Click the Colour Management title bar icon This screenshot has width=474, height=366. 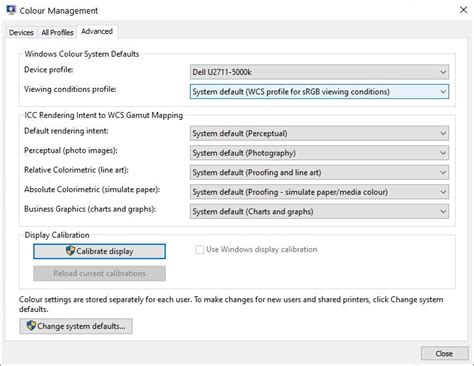(11, 10)
